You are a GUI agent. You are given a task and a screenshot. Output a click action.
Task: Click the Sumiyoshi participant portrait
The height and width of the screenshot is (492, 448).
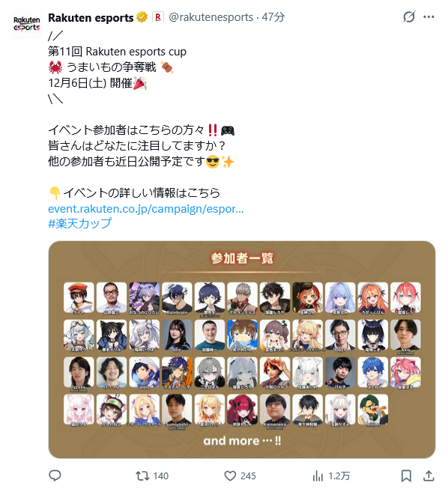tap(177, 410)
